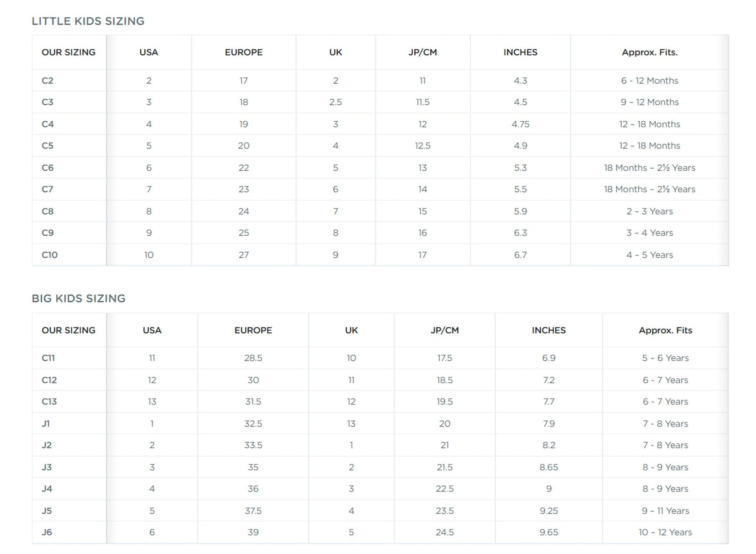Click the J5 size row label

coord(47,510)
